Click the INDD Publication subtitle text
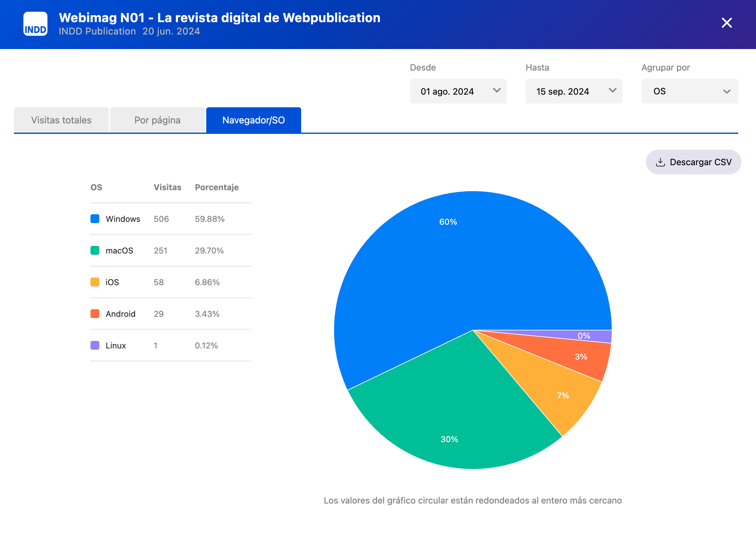 [x=97, y=31]
